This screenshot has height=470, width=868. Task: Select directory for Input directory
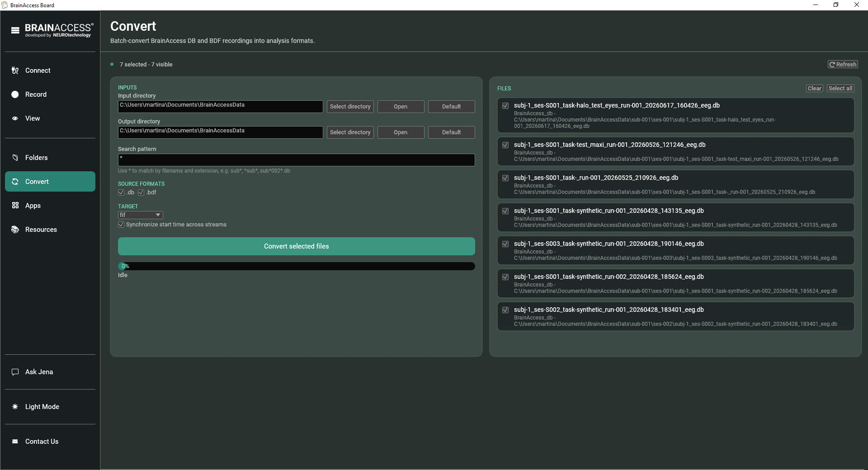click(x=350, y=107)
